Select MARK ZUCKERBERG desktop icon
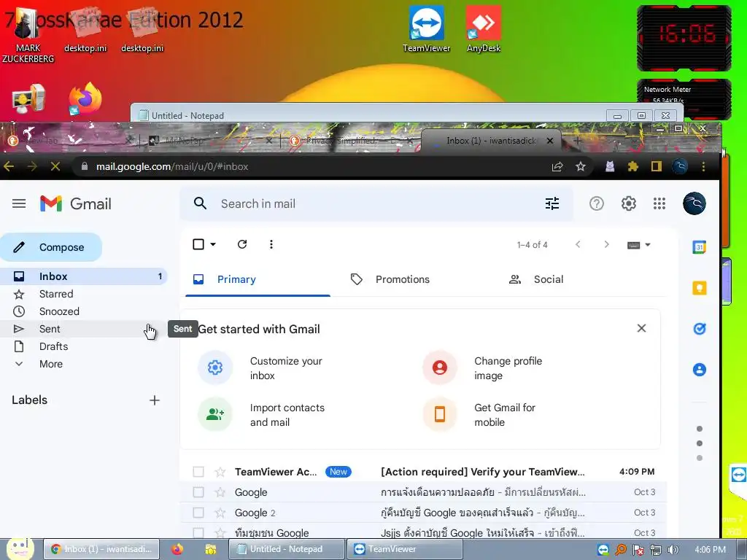 28,36
